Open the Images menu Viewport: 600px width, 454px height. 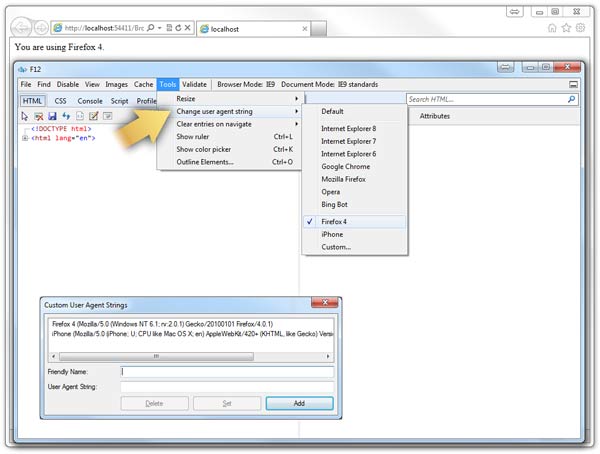tap(116, 84)
